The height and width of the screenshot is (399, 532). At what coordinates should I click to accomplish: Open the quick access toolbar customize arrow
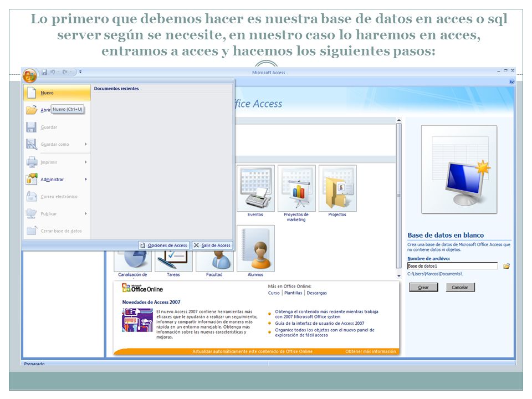click(x=80, y=71)
